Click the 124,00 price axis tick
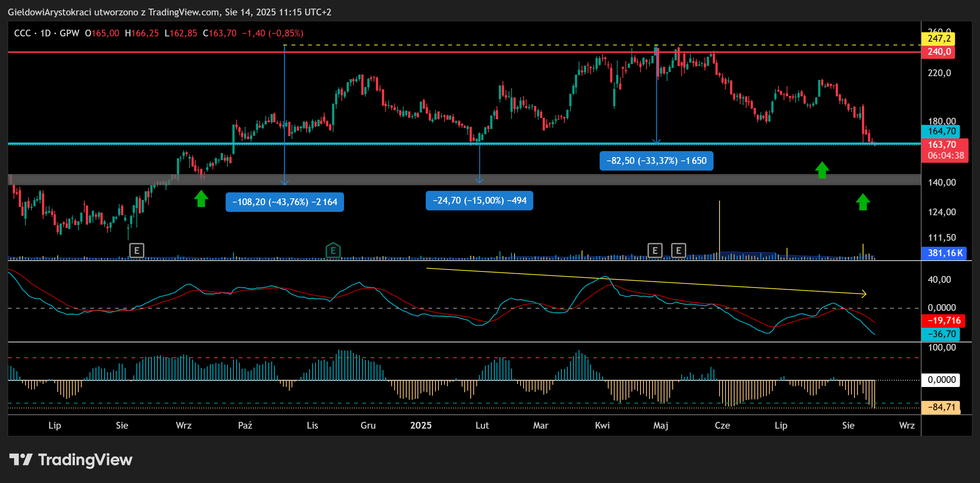980x483 pixels. click(x=941, y=212)
